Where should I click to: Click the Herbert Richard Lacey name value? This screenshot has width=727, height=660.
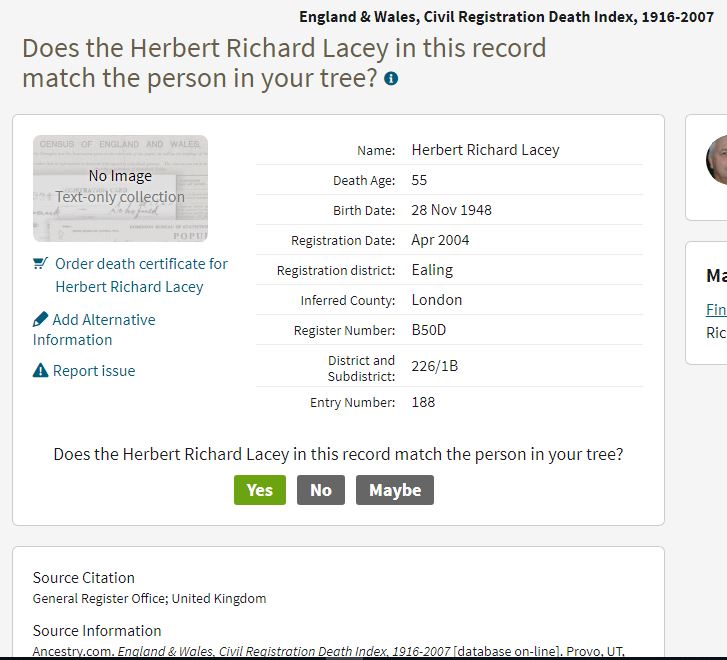coord(485,150)
